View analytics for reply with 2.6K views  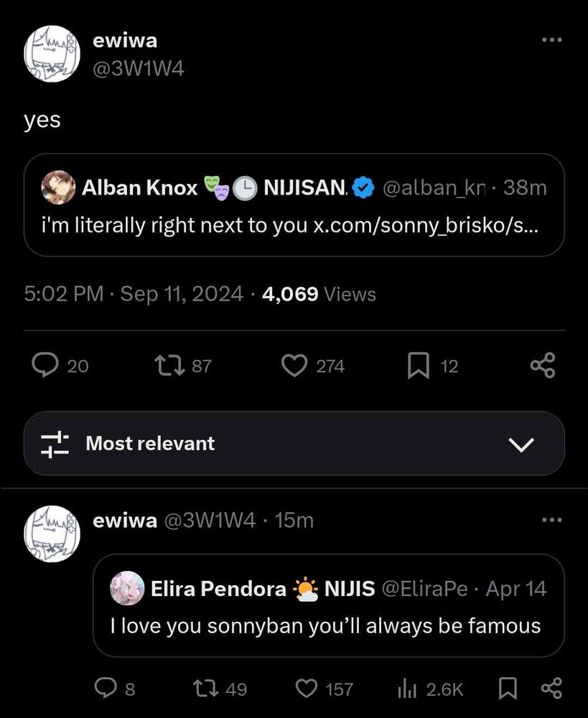coord(406,689)
